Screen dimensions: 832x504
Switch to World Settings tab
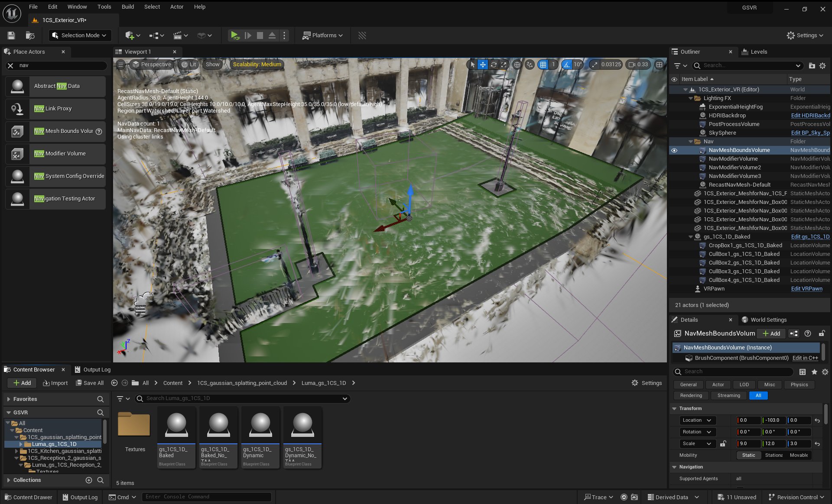764,320
